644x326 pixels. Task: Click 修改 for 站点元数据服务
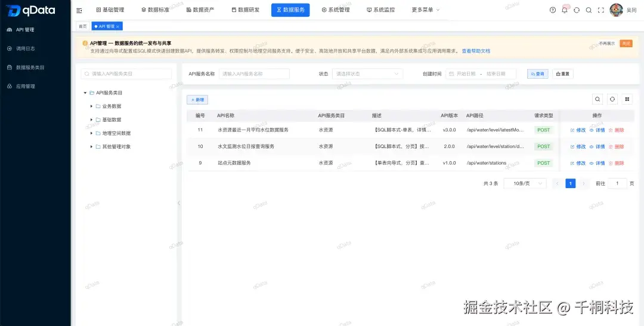578,163
